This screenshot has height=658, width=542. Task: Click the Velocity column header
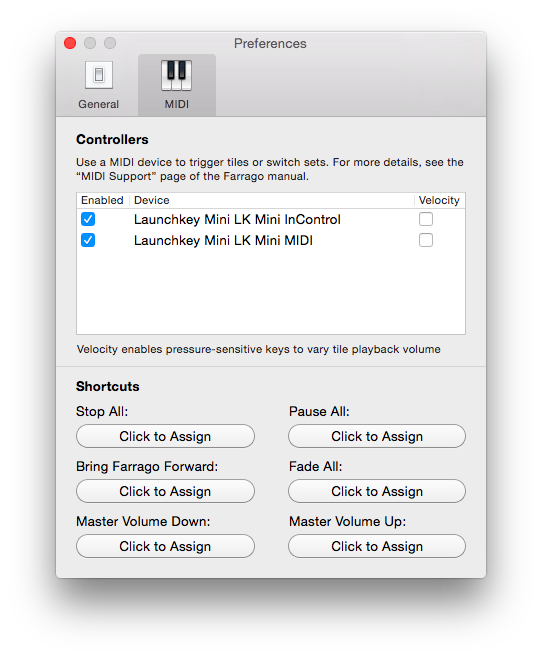(439, 200)
